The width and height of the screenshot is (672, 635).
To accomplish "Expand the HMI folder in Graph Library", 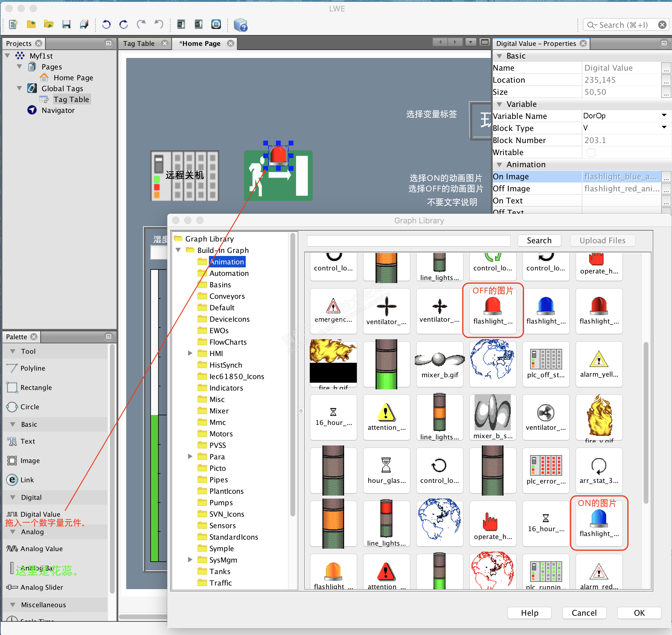I will pos(190,353).
